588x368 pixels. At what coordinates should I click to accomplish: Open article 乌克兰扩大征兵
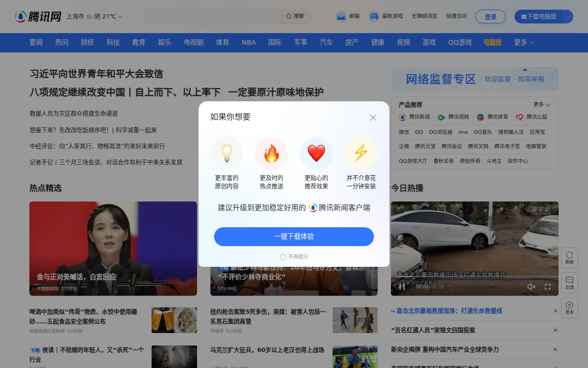click(267, 350)
